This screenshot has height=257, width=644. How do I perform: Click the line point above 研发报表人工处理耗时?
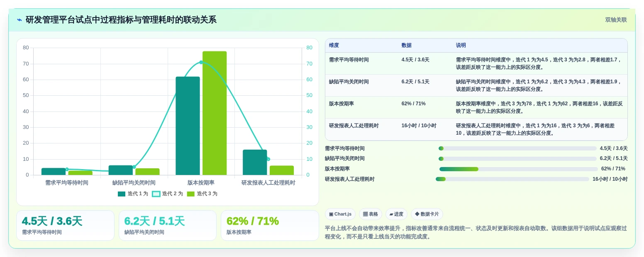268,159
